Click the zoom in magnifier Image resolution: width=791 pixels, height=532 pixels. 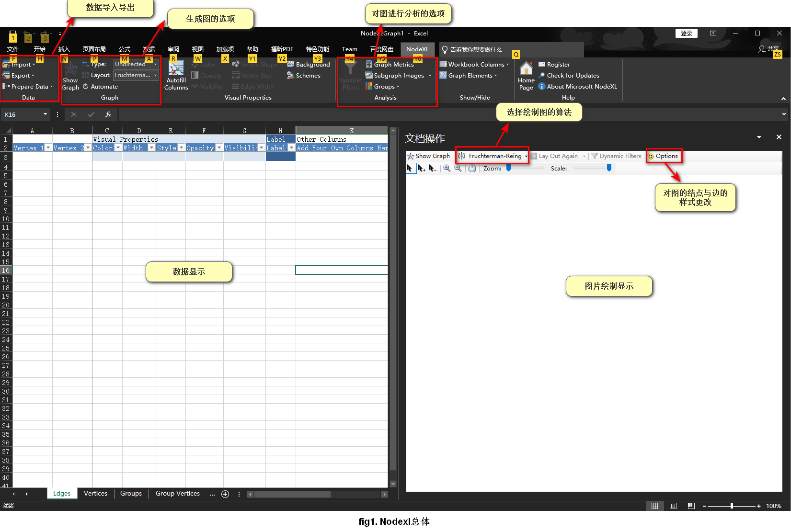pyautogui.click(x=447, y=169)
